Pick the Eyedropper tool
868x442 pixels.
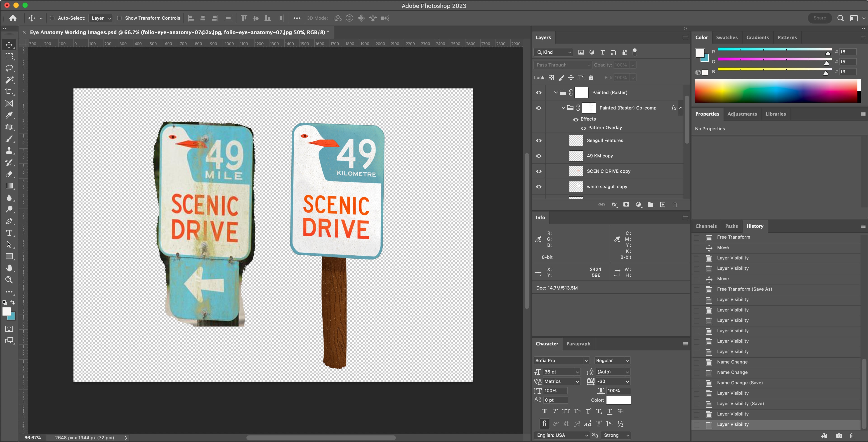pyautogui.click(x=9, y=115)
